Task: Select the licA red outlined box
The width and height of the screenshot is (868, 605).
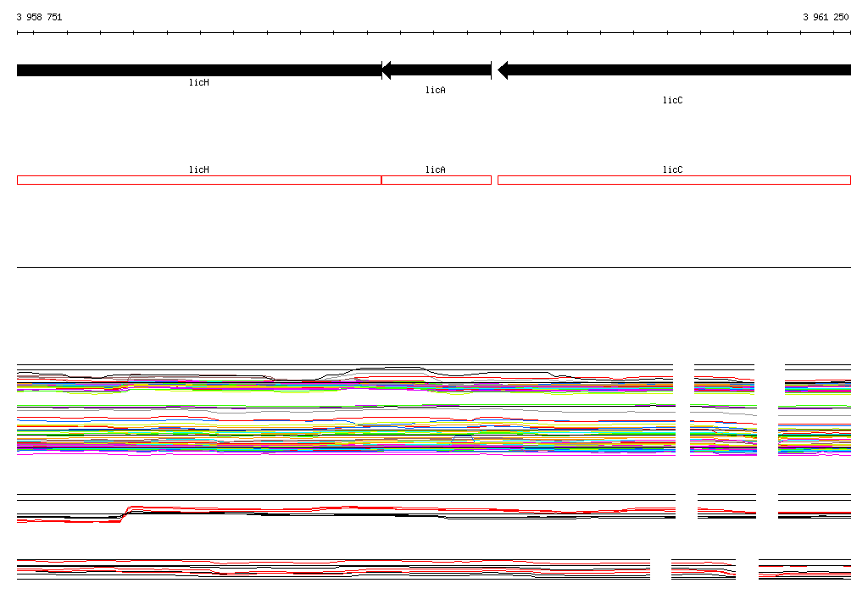Action: coord(437,180)
